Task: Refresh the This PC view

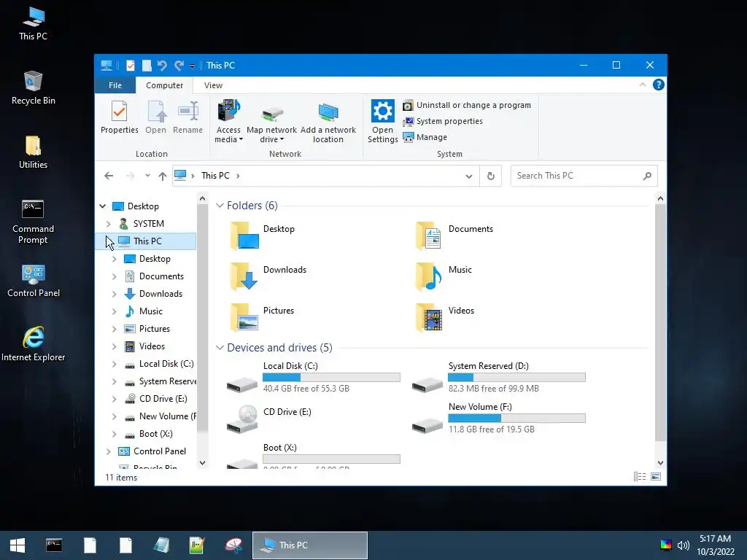Action: [x=491, y=176]
